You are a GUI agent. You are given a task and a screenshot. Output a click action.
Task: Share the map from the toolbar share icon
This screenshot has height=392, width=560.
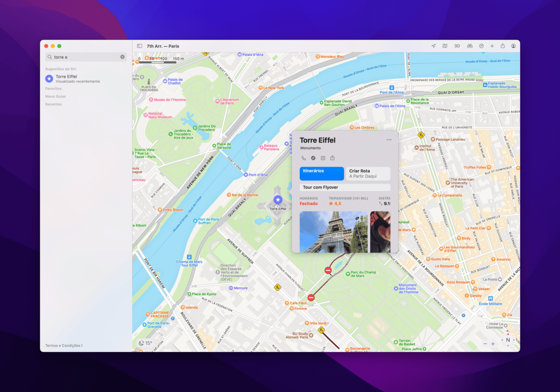pyautogui.click(x=502, y=46)
